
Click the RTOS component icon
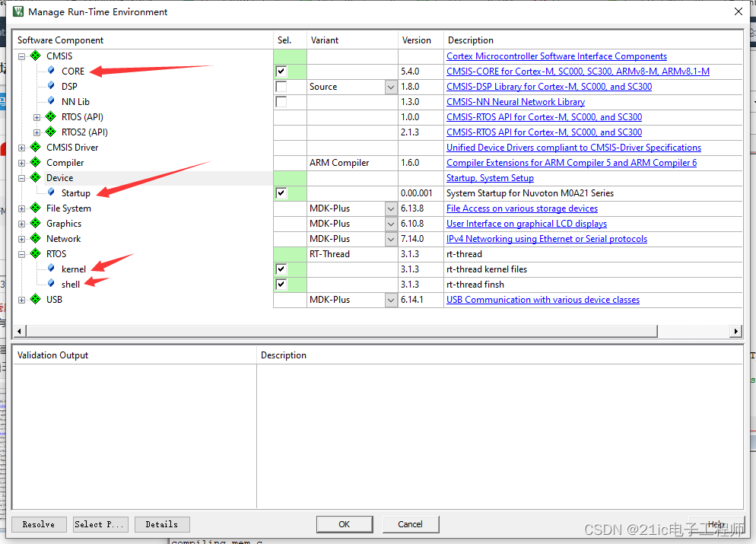tap(35, 253)
